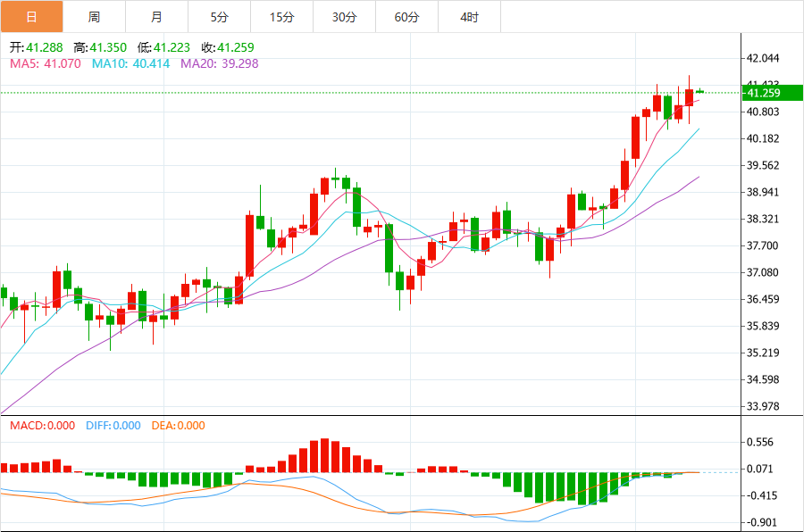Switch to the 周 weekly tab

click(95, 17)
